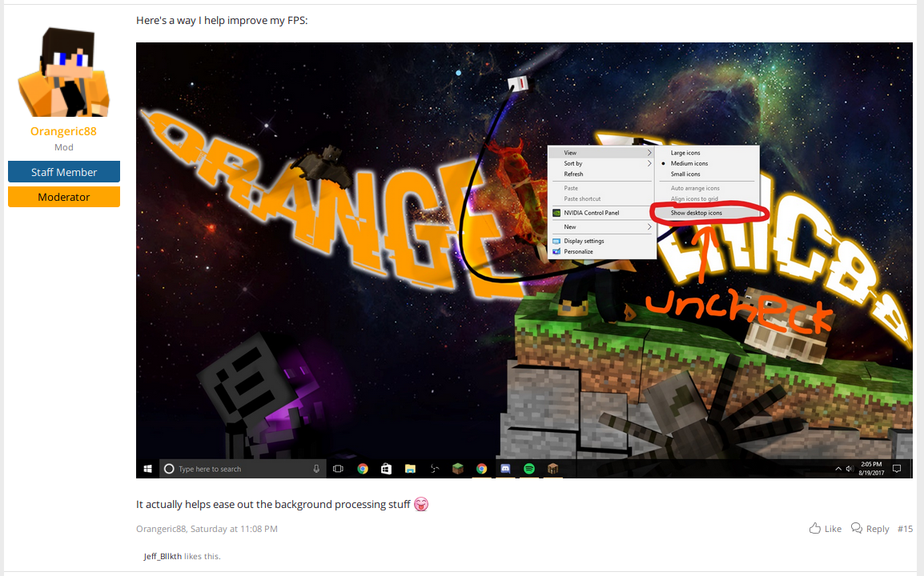Click the Display settings monitor icon
Viewport: 924px width, 576px height.
pos(556,241)
